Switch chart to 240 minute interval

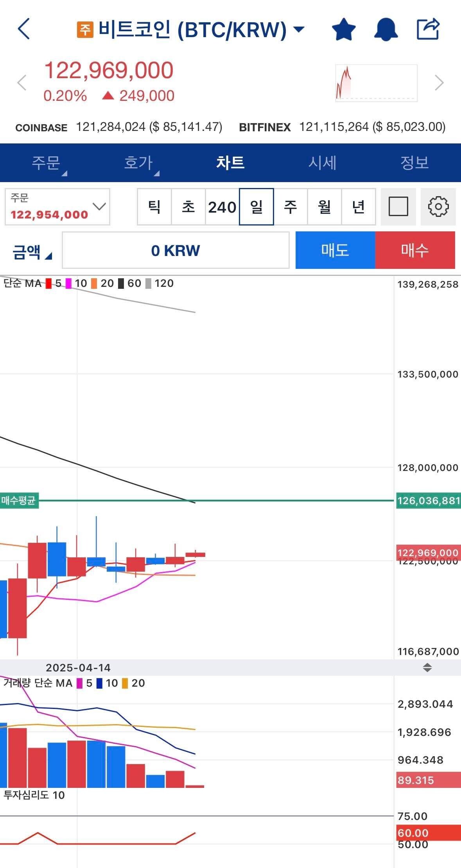[x=222, y=207]
